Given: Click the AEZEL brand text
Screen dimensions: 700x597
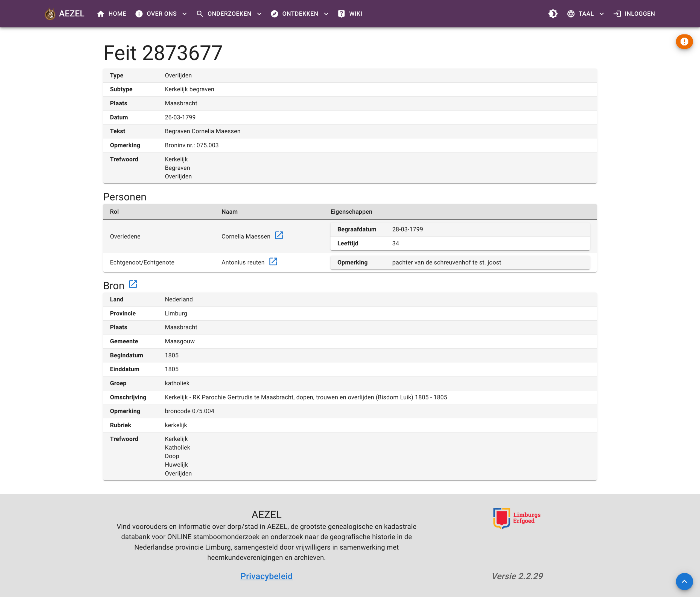Looking at the screenshot, I should click(x=72, y=13).
